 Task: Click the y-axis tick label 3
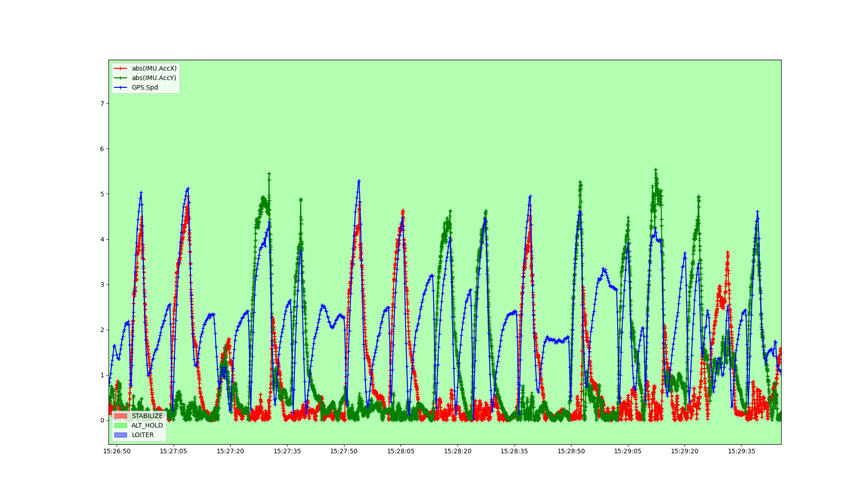click(x=102, y=285)
